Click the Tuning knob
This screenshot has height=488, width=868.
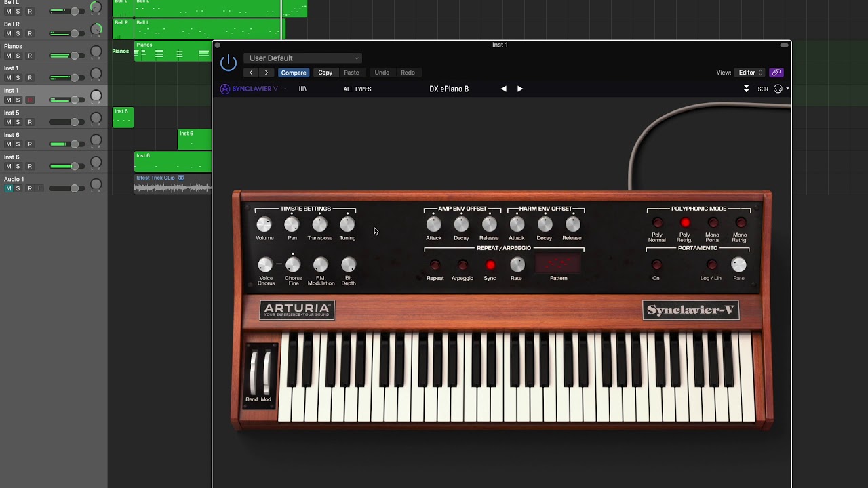[x=347, y=224]
